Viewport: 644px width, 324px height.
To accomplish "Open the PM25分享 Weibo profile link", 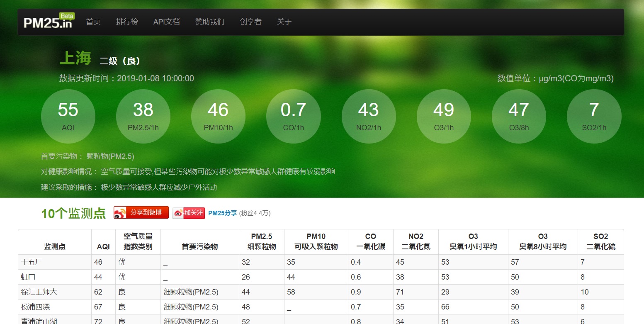I will click(222, 213).
